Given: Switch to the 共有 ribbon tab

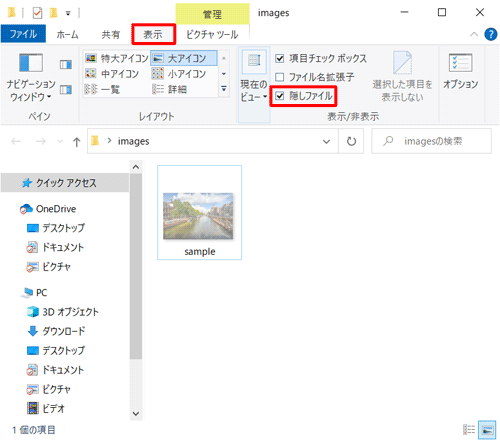Looking at the screenshot, I should point(111,34).
